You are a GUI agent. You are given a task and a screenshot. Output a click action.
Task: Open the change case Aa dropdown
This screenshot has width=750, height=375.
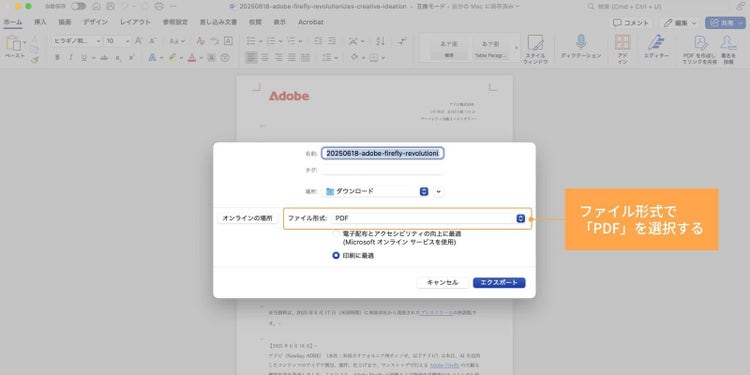177,41
